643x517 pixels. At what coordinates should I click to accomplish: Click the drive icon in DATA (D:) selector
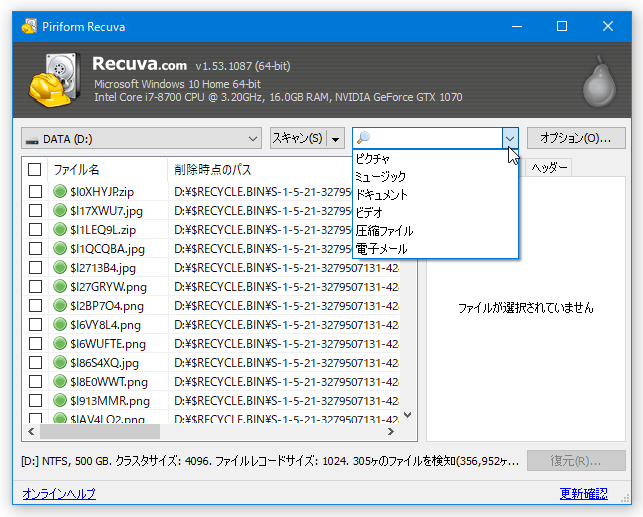(x=32, y=140)
